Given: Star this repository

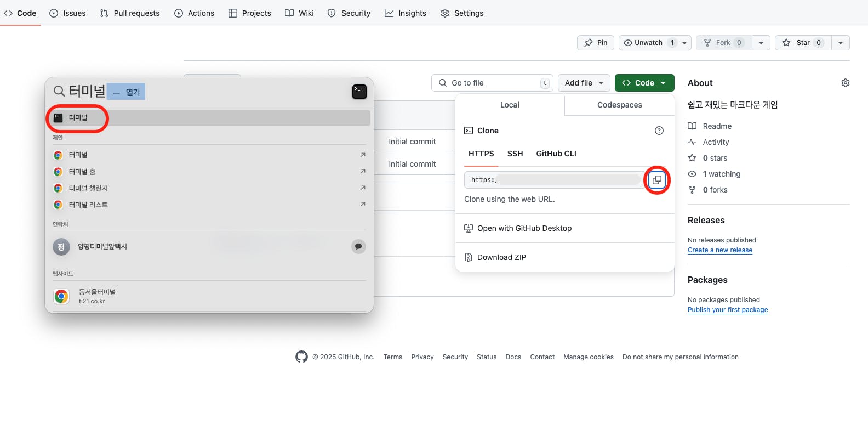Looking at the screenshot, I should (x=803, y=43).
